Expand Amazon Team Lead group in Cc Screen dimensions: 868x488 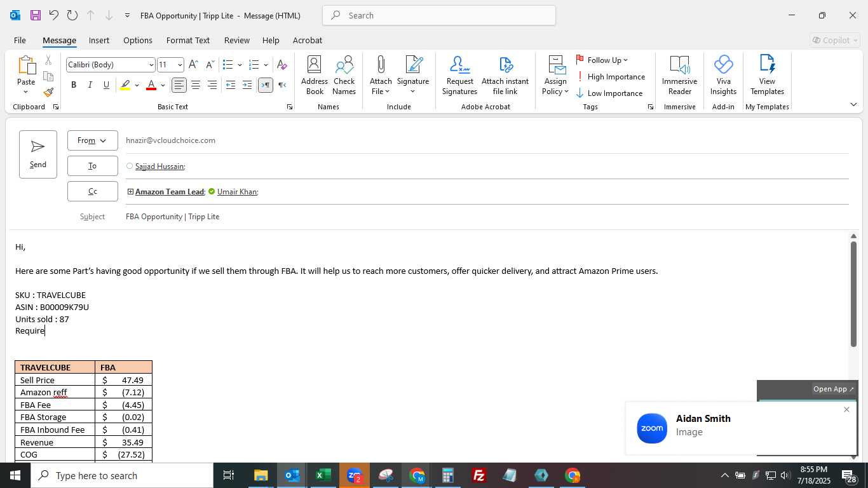point(130,191)
